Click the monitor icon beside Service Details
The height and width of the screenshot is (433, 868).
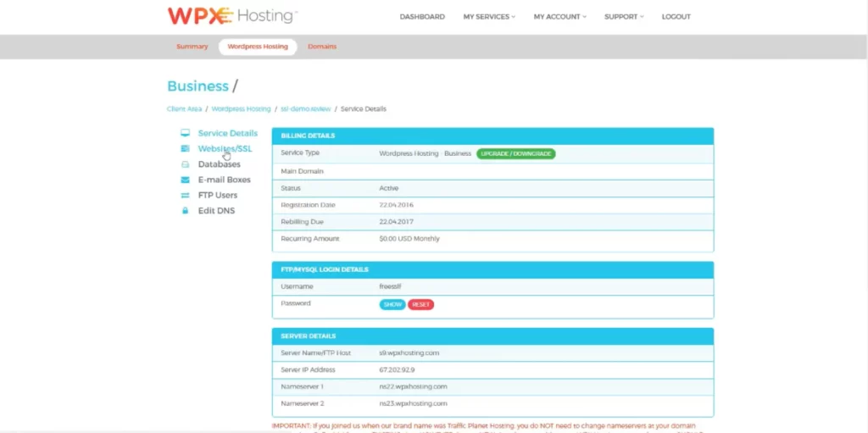[x=185, y=133]
